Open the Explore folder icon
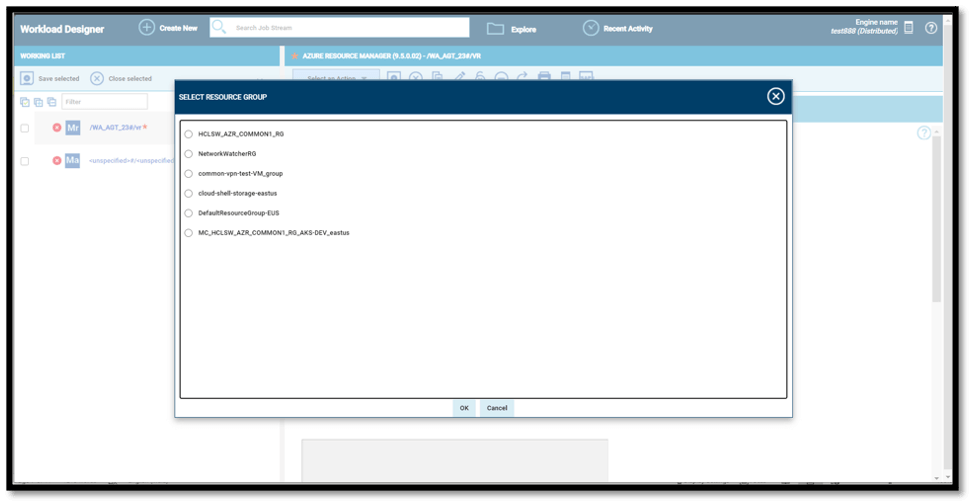 [495, 29]
